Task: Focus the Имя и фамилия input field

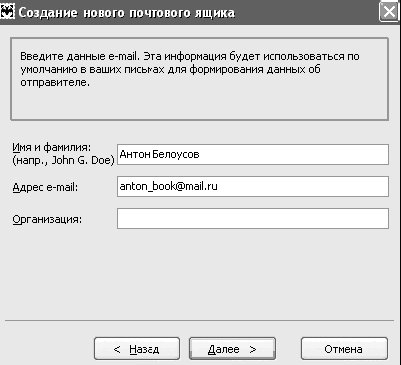Action: [253, 154]
